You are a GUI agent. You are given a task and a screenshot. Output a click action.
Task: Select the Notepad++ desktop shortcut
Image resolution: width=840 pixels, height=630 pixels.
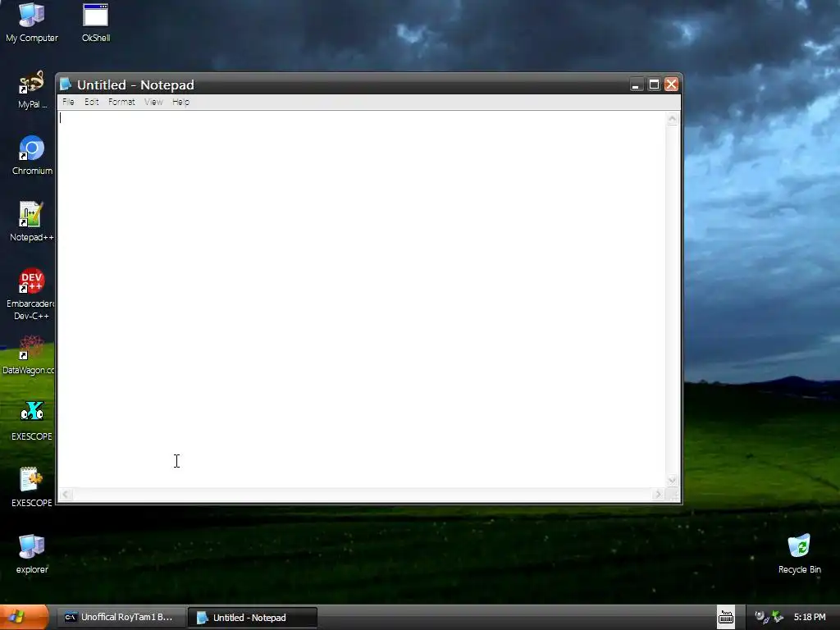point(32,222)
